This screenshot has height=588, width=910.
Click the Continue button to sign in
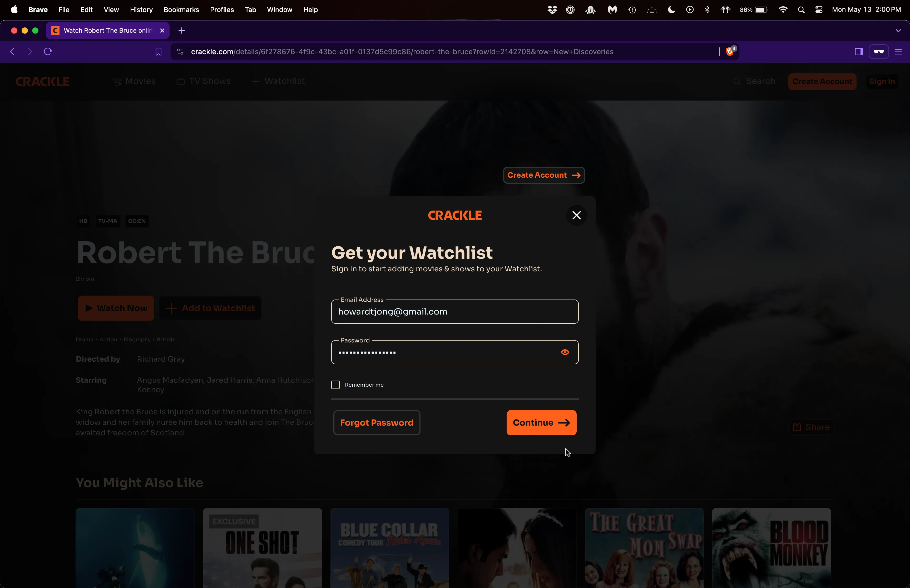click(x=541, y=422)
